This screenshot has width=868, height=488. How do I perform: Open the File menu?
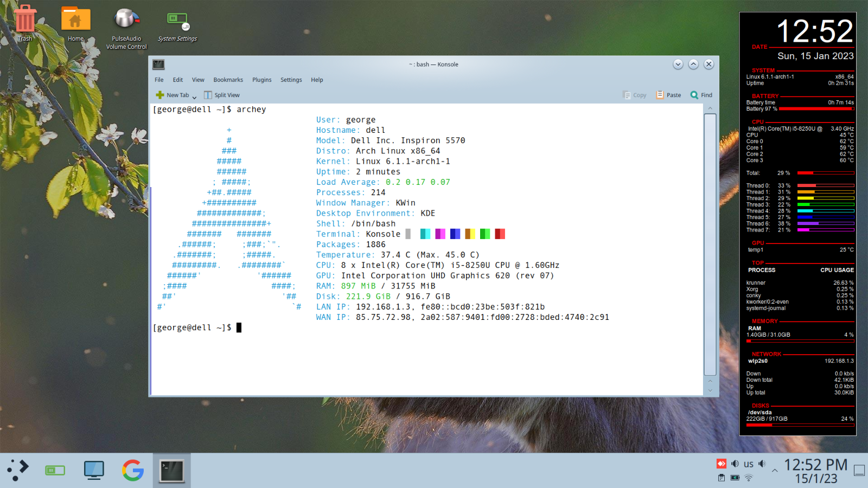point(159,80)
